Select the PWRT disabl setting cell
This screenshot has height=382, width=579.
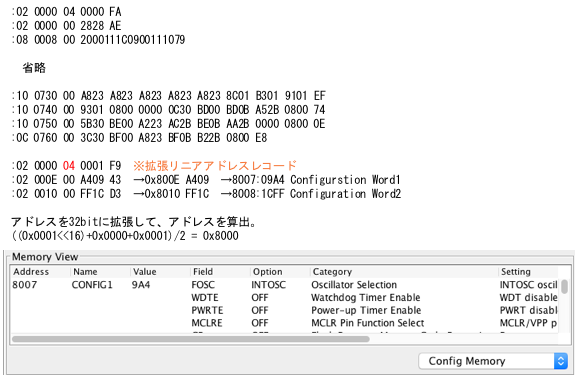pyautogui.click(x=528, y=310)
